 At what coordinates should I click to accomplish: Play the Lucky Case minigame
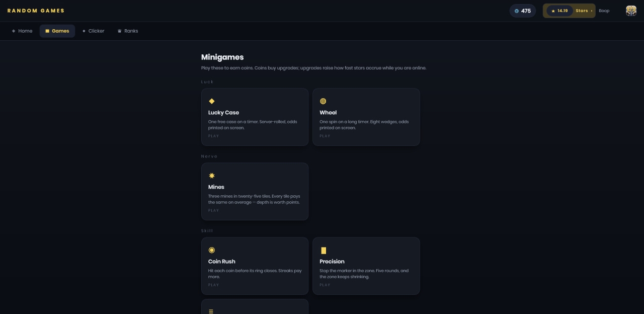[x=255, y=117]
